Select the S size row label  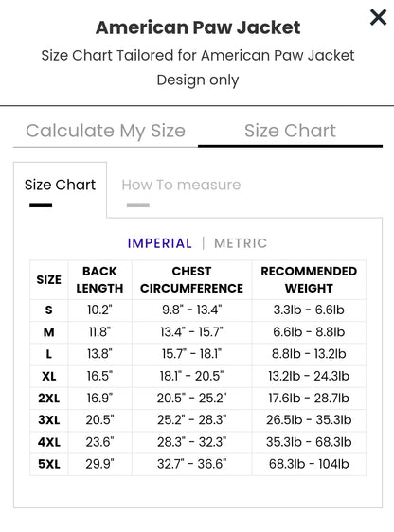tap(49, 310)
